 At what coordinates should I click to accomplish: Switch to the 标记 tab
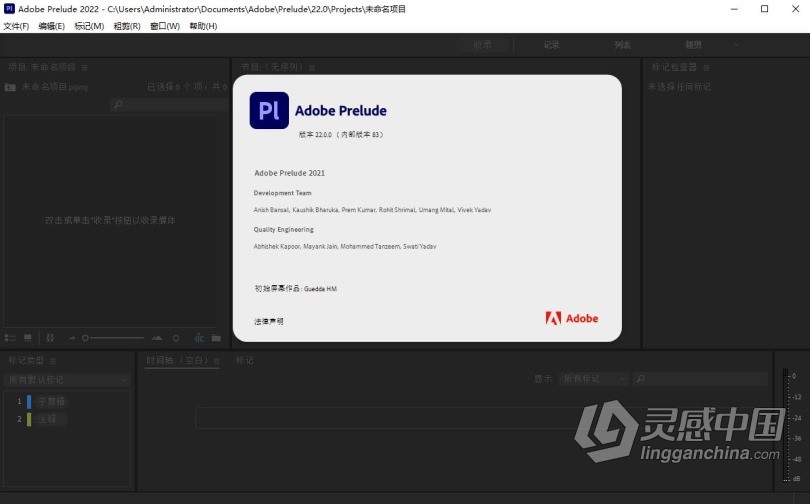tap(245, 360)
